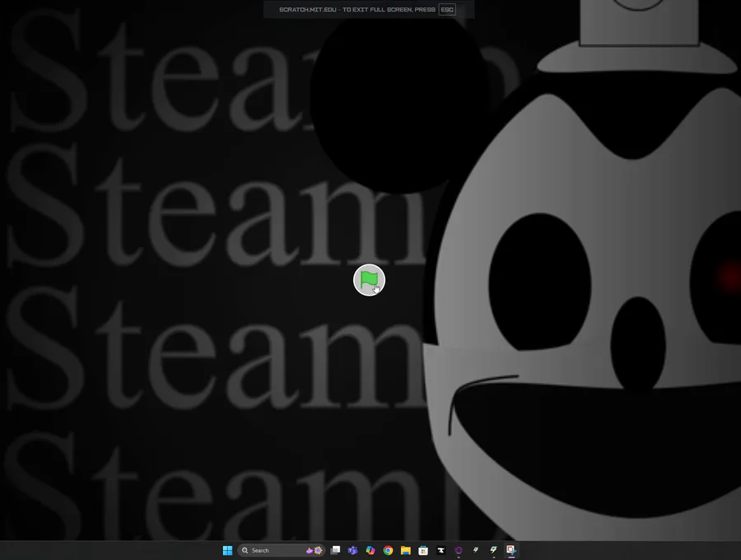Open the purple circle app in the taskbar
The width and height of the screenshot is (741, 560).
pyautogui.click(x=459, y=550)
